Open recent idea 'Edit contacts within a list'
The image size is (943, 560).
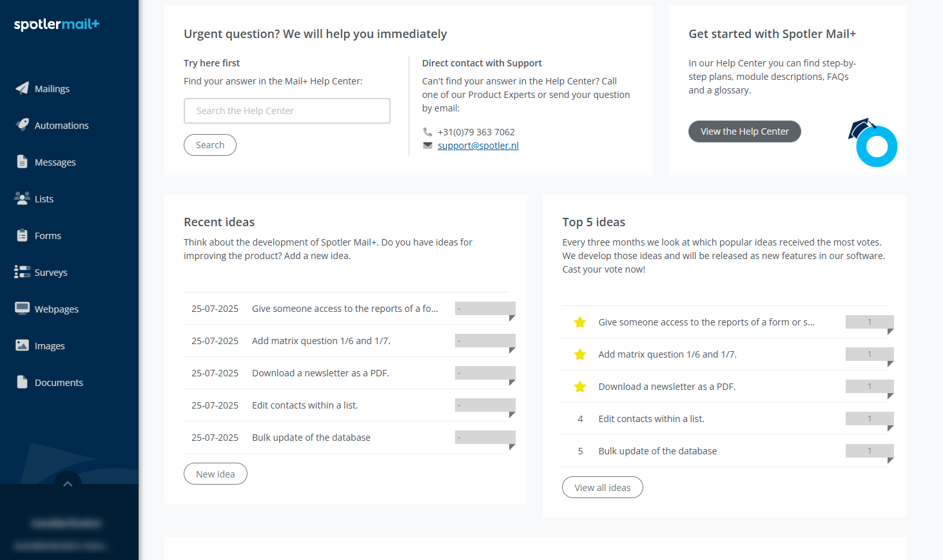tap(305, 405)
